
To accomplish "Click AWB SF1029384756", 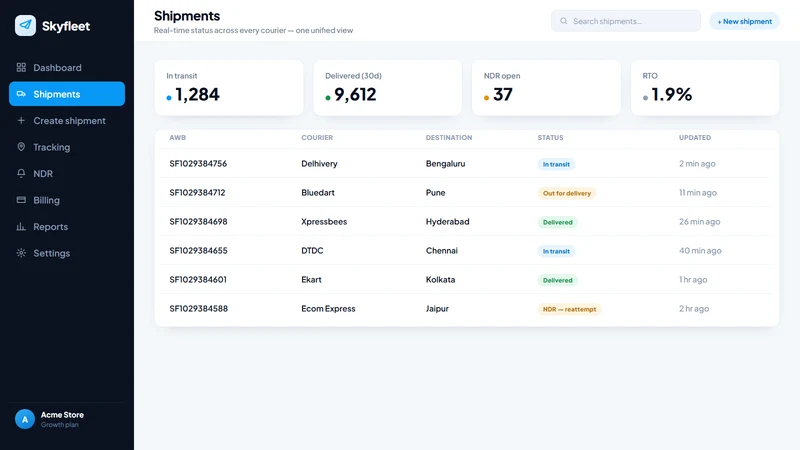I will [x=198, y=164].
